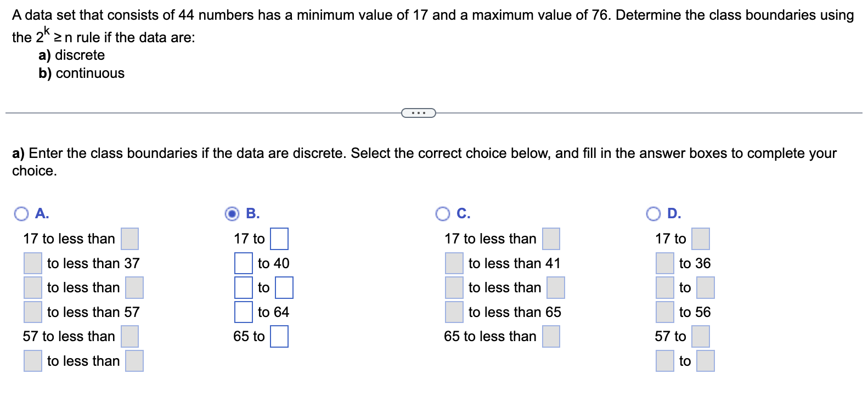Select radio button for choice D

click(x=653, y=213)
